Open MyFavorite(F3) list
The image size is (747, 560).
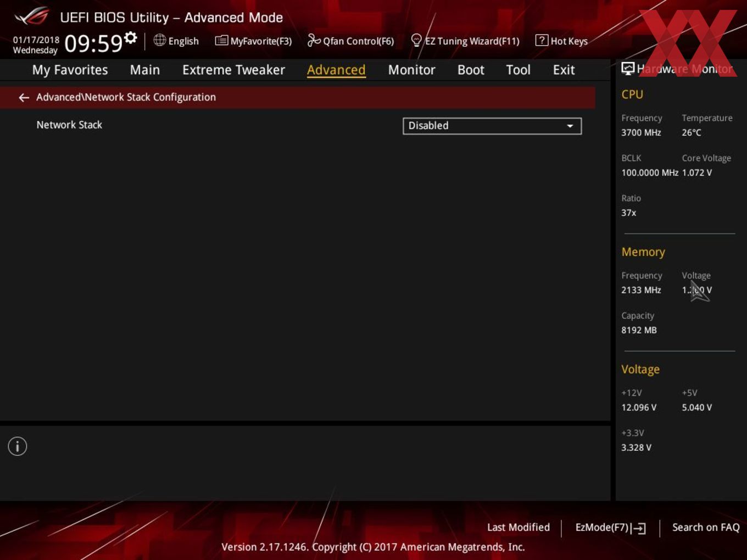coord(253,41)
